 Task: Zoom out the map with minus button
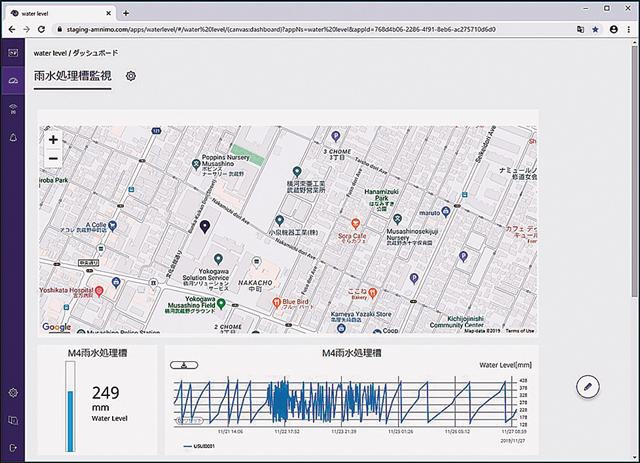click(53, 158)
